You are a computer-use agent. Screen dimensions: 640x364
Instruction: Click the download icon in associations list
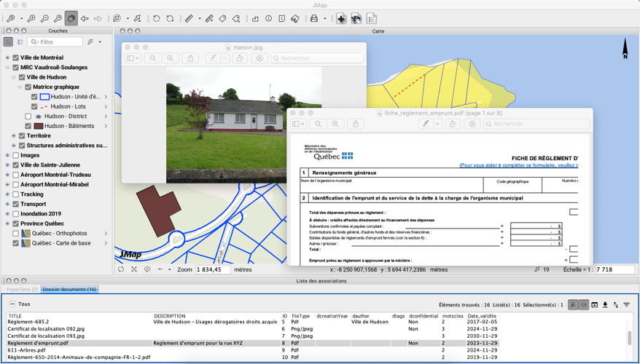point(605,305)
